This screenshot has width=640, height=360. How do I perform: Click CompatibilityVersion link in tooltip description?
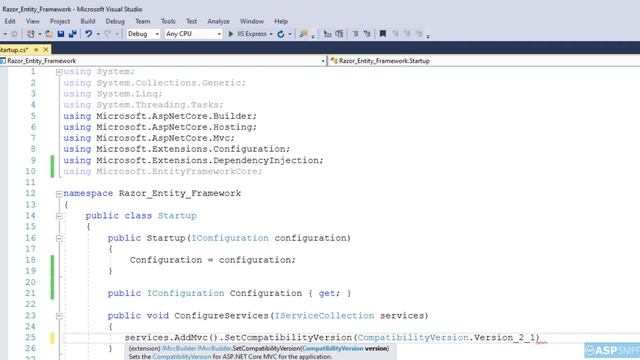point(182,357)
